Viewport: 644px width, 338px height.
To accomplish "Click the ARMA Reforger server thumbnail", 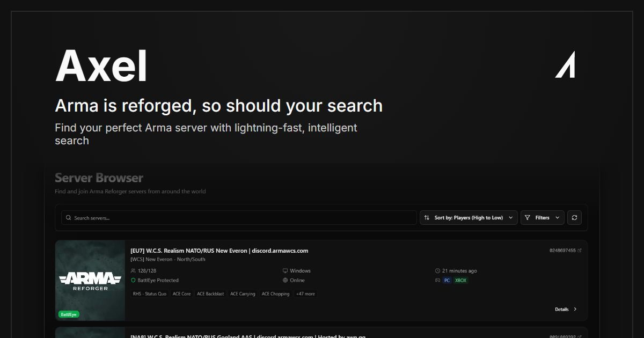I will (x=90, y=280).
